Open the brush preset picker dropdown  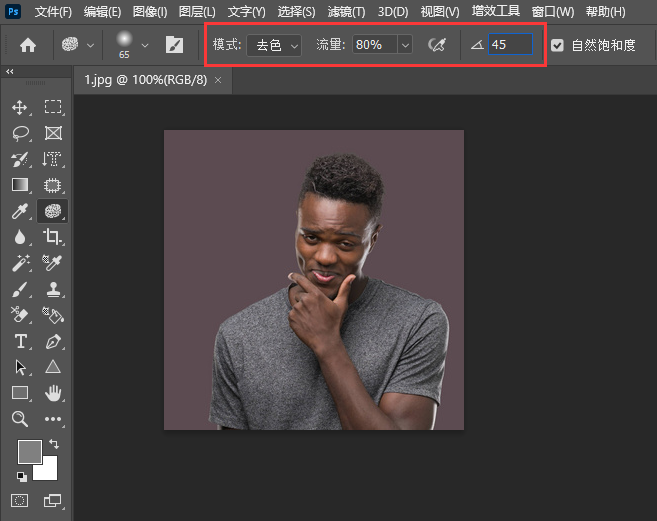145,45
